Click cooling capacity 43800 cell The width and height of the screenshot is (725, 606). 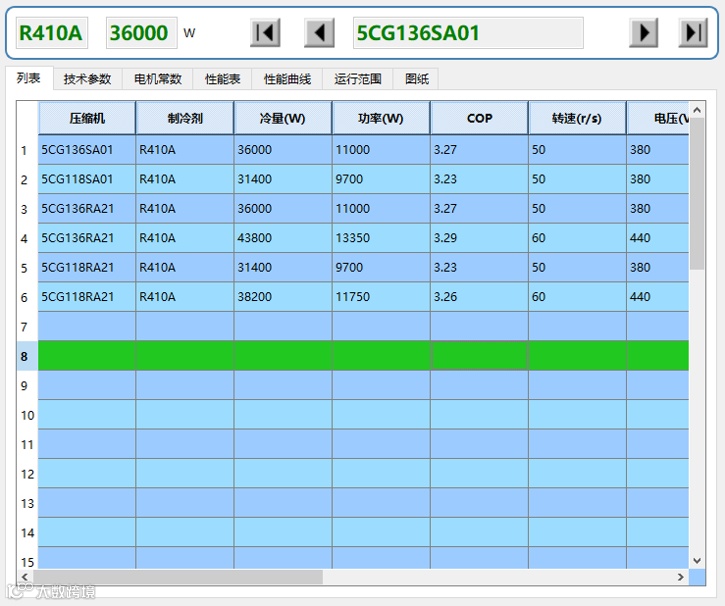(x=283, y=238)
